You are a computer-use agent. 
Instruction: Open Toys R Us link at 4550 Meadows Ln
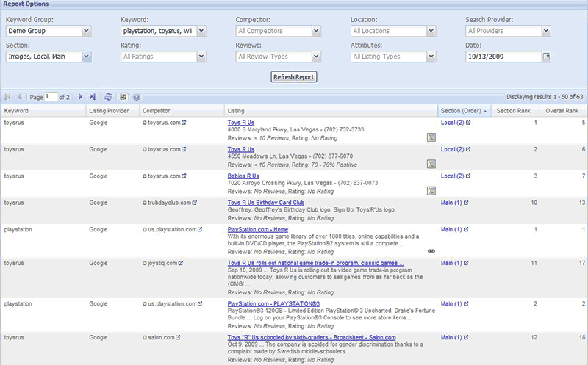(x=241, y=149)
